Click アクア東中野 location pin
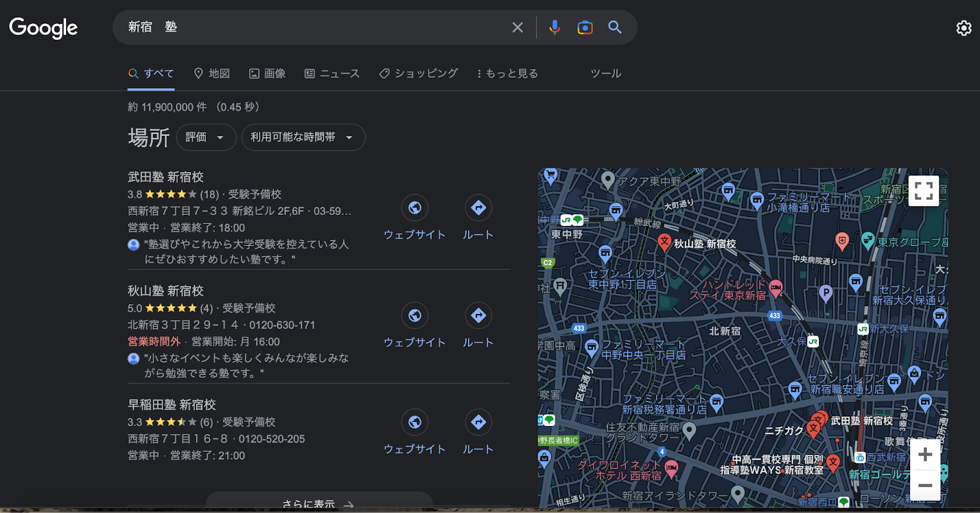 pyautogui.click(x=608, y=180)
